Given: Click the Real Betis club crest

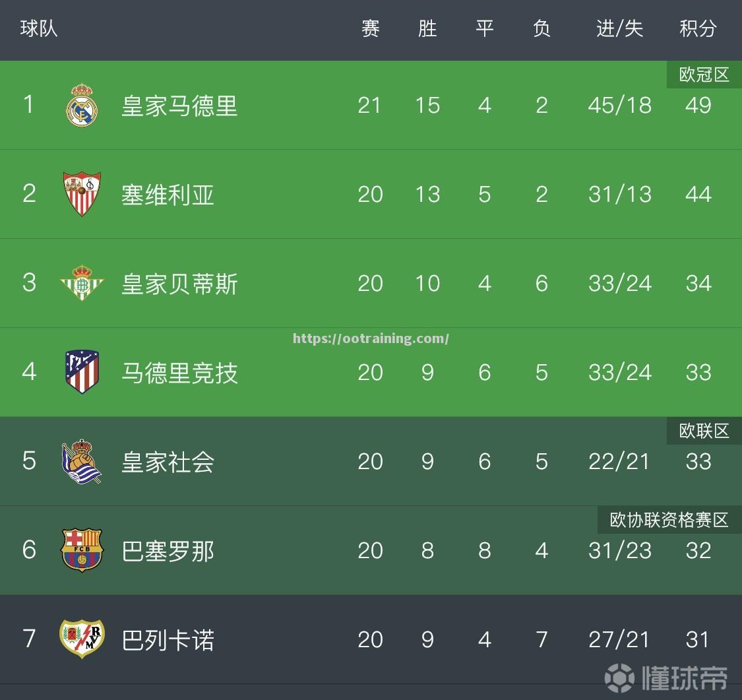Looking at the screenshot, I should click(x=82, y=283).
